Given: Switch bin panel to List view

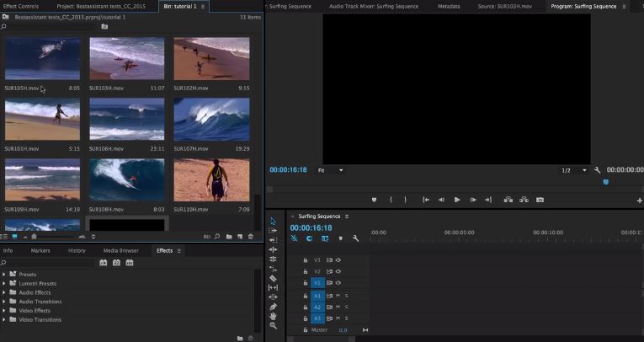Looking at the screenshot, I should pyautogui.click(x=4, y=237).
